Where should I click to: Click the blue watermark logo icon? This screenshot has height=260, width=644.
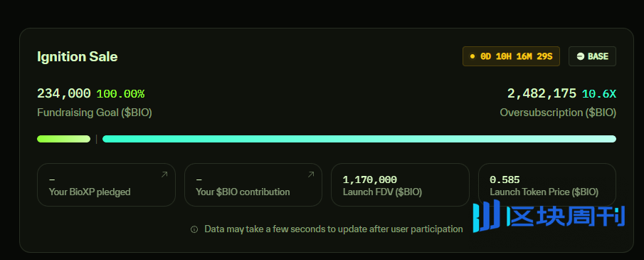pyautogui.click(x=486, y=216)
